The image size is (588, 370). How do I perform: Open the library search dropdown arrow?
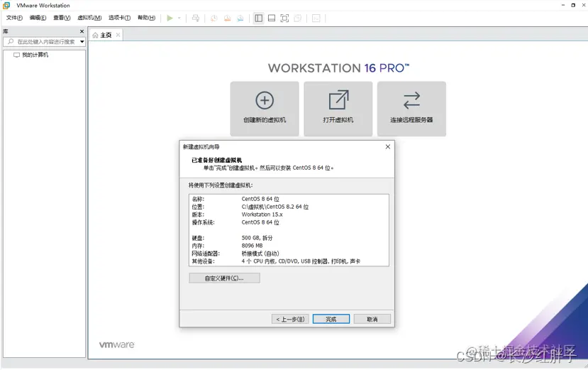(x=82, y=42)
